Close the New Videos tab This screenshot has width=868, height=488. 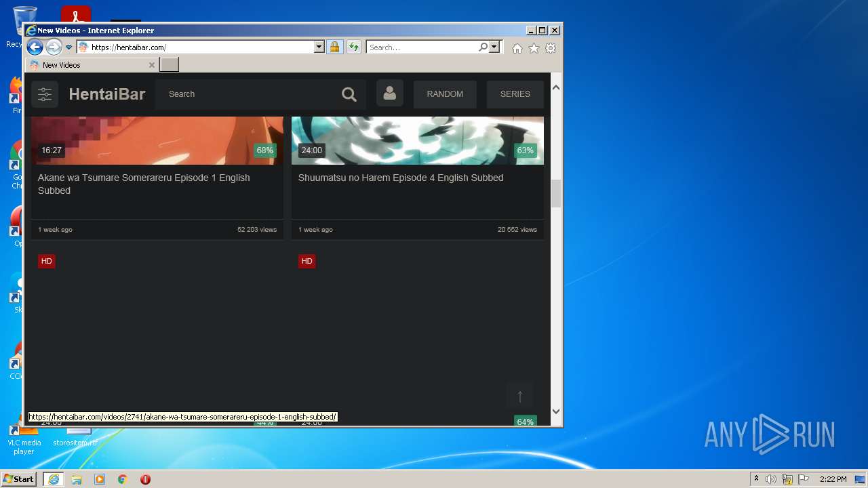[x=152, y=65]
